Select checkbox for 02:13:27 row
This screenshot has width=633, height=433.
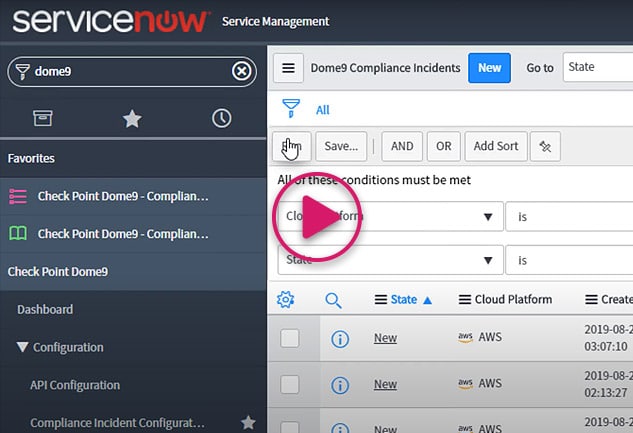pos(290,385)
